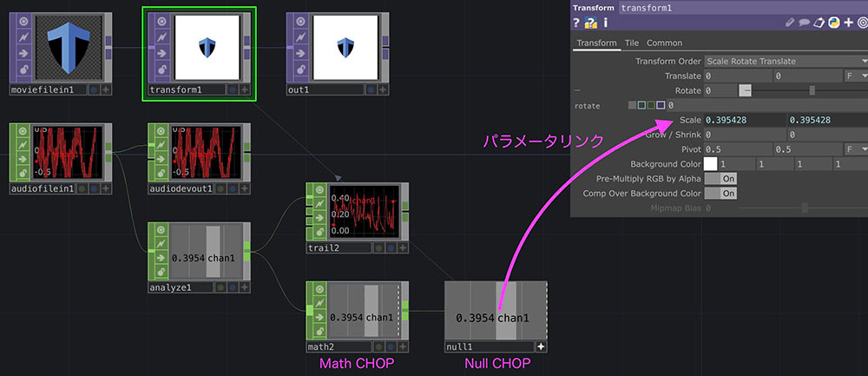Toggle viewer active on moviefilein1 node
This screenshot has height=376, width=868.
23,22
